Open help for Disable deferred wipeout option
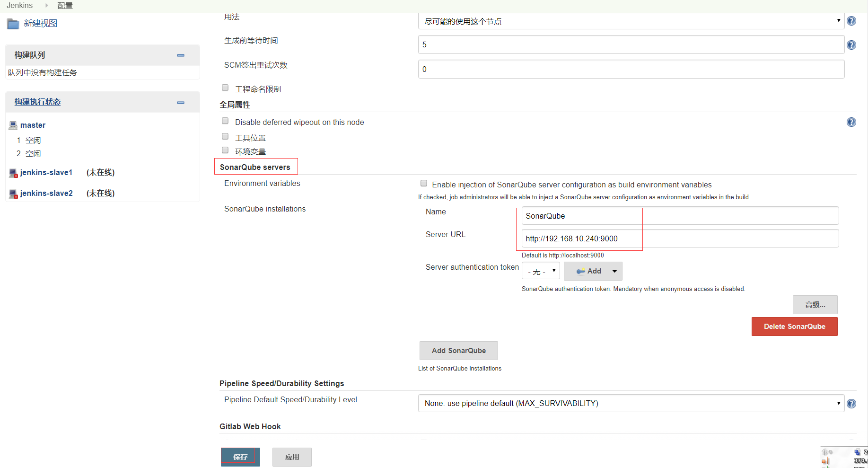868x468 pixels. click(x=851, y=122)
